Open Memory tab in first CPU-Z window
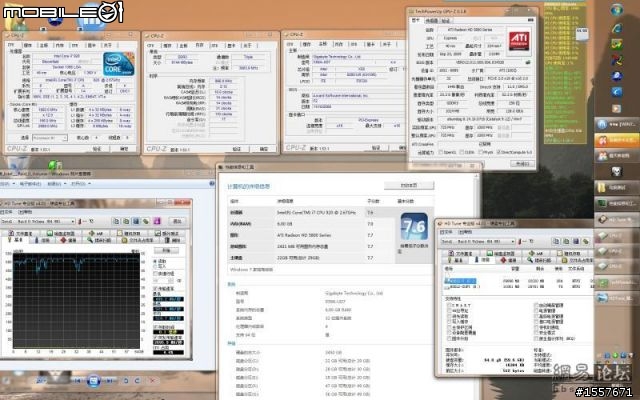This screenshot has height=400, width=640. click(60, 45)
